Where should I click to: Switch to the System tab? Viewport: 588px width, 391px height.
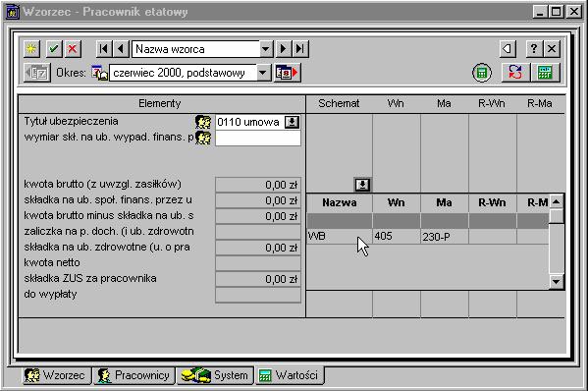click(215, 375)
